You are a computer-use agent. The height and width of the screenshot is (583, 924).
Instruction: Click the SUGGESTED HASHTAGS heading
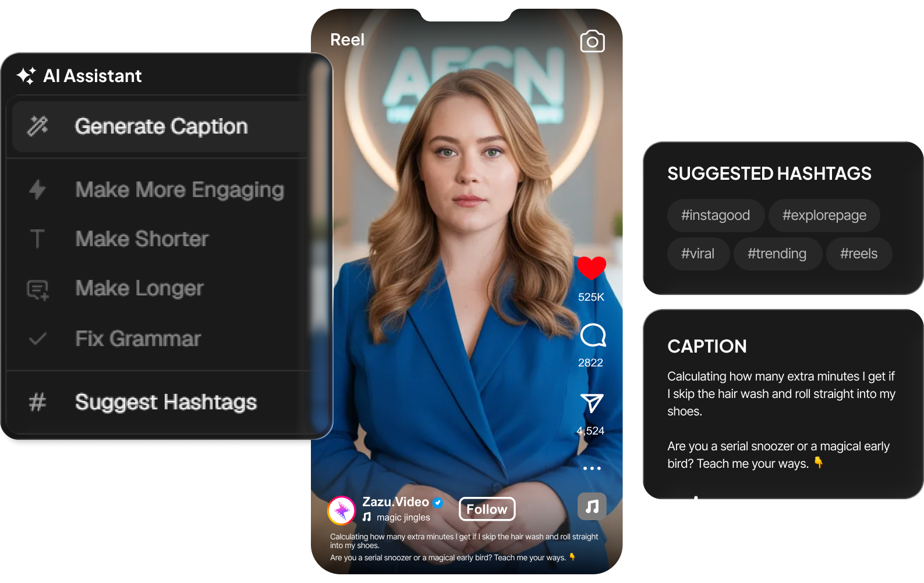(769, 173)
